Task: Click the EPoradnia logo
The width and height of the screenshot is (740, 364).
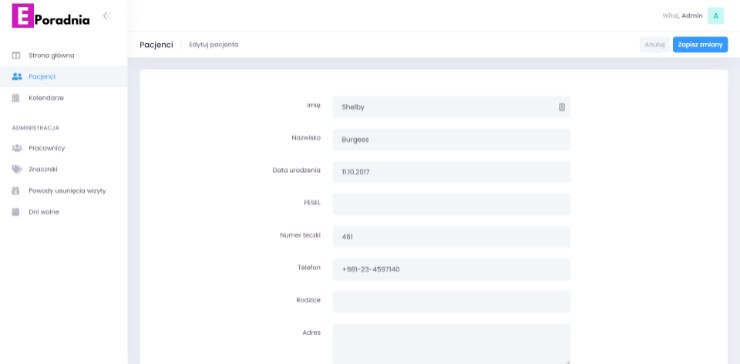Action: pos(51,16)
